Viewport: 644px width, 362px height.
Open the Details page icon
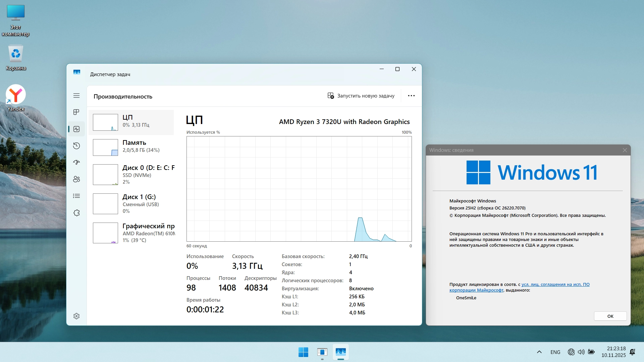click(x=76, y=196)
